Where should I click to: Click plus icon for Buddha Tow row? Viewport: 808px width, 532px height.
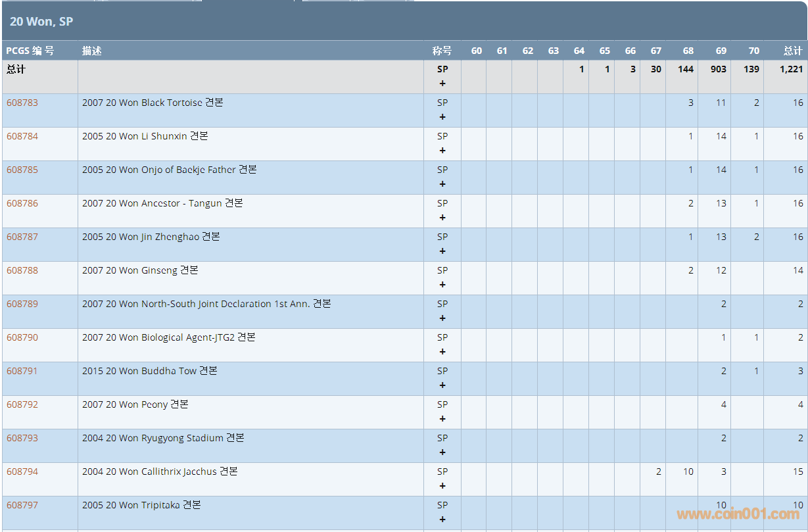click(x=442, y=385)
